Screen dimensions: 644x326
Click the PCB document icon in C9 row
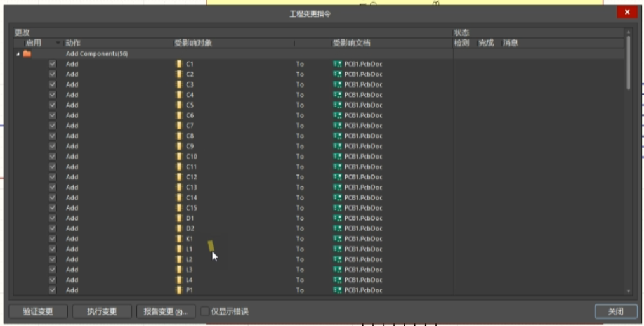pyautogui.click(x=338, y=146)
